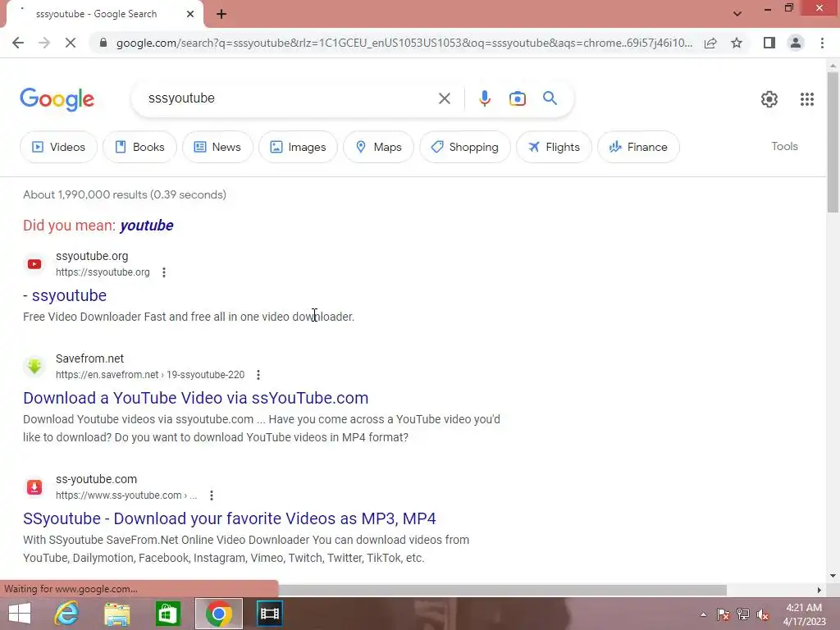Click the horizontal scrollbar at bottom
Image resolution: width=840 pixels, height=630 pixels.
[503, 590]
